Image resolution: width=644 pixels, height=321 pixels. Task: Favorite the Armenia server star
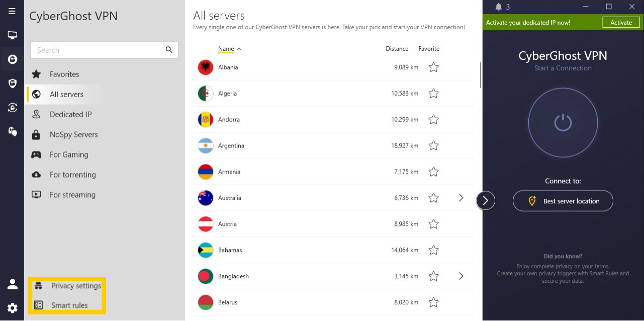[x=433, y=172]
